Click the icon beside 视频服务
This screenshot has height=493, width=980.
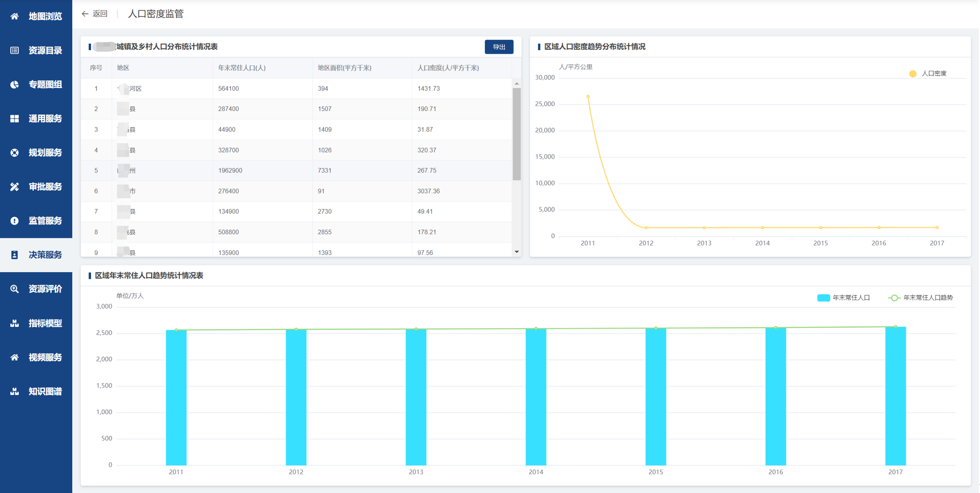click(14, 357)
